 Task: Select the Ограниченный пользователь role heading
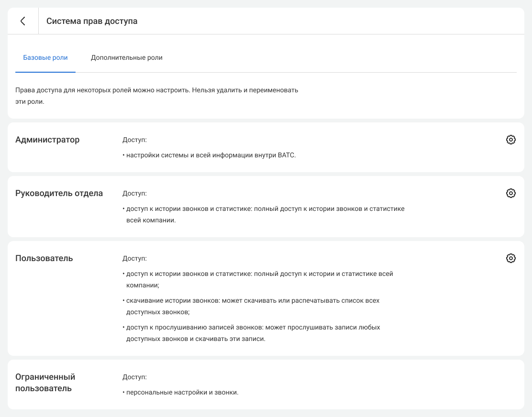(45, 383)
